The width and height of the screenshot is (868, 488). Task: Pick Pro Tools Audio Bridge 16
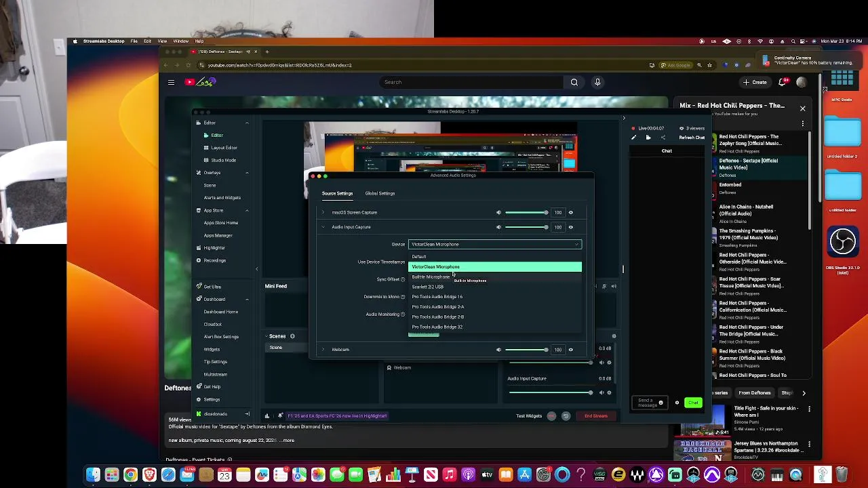tap(495, 297)
